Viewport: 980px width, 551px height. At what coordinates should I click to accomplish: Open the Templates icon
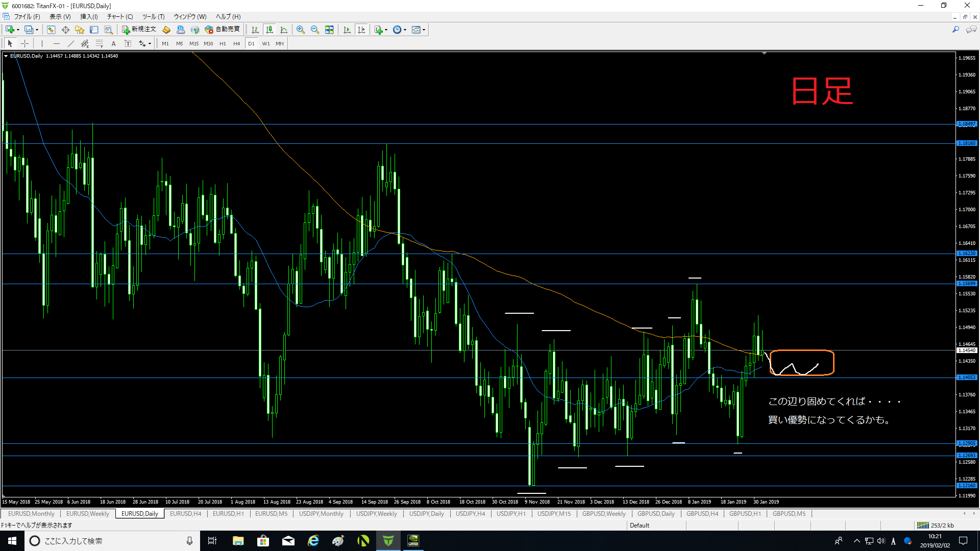pyautogui.click(x=416, y=30)
